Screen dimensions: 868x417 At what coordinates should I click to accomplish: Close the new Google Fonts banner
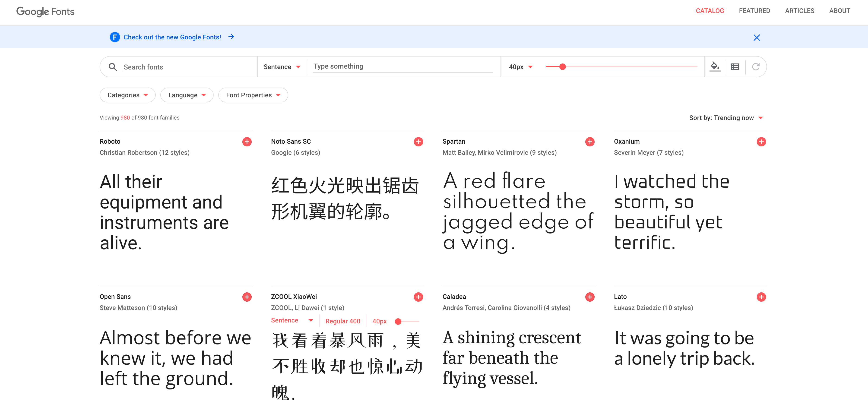(757, 38)
